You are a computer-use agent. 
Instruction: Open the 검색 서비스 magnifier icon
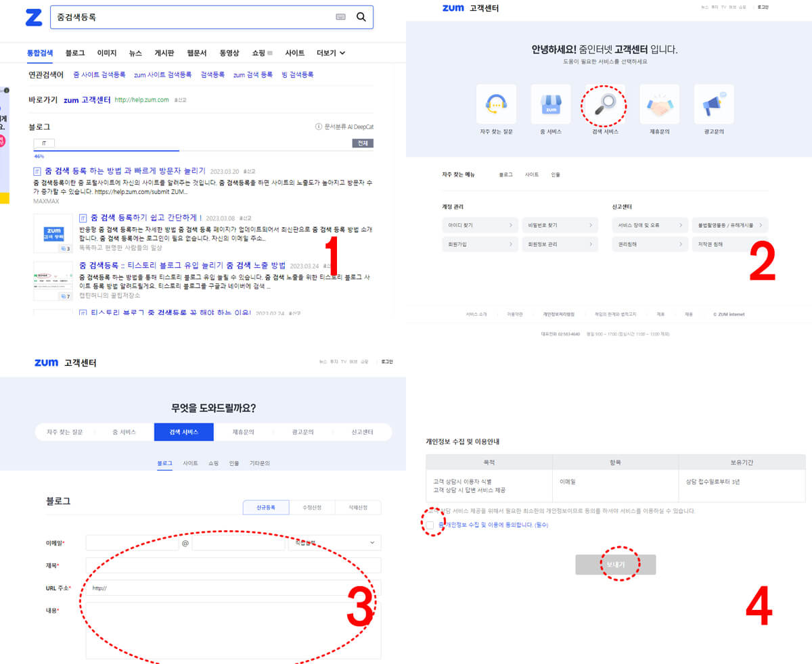tap(605, 104)
